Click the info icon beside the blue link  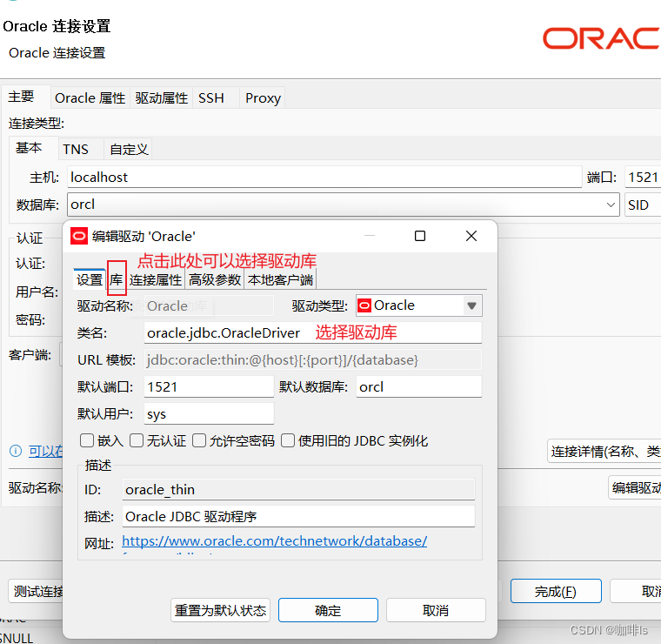click(16, 452)
